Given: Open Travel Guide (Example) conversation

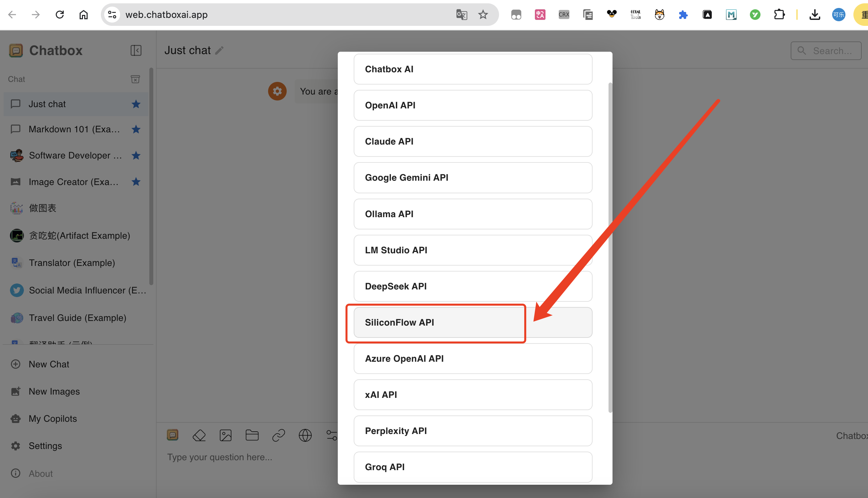Looking at the screenshot, I should [76, 318].
